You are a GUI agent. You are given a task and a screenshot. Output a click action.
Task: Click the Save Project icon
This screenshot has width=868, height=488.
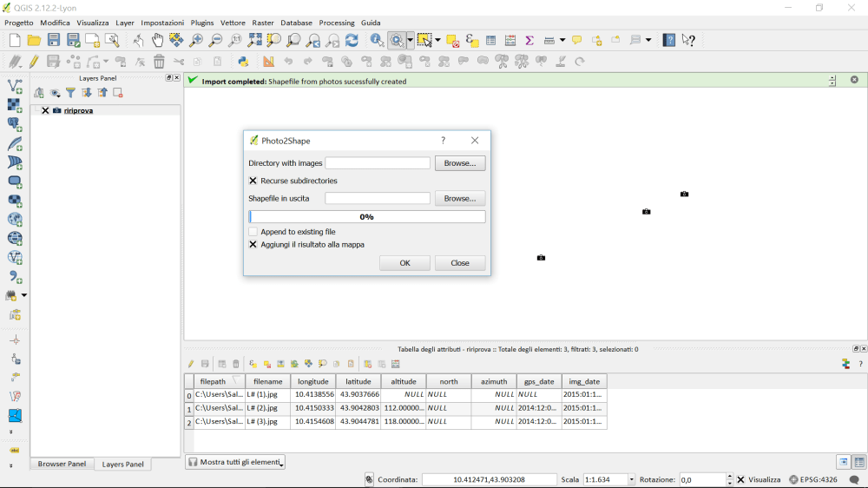(x=54, y=40)
